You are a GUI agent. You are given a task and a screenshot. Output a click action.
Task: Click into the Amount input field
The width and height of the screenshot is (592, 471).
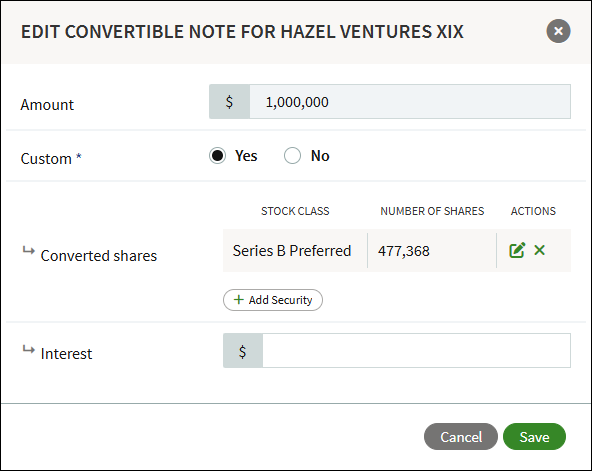pos(410,102)
